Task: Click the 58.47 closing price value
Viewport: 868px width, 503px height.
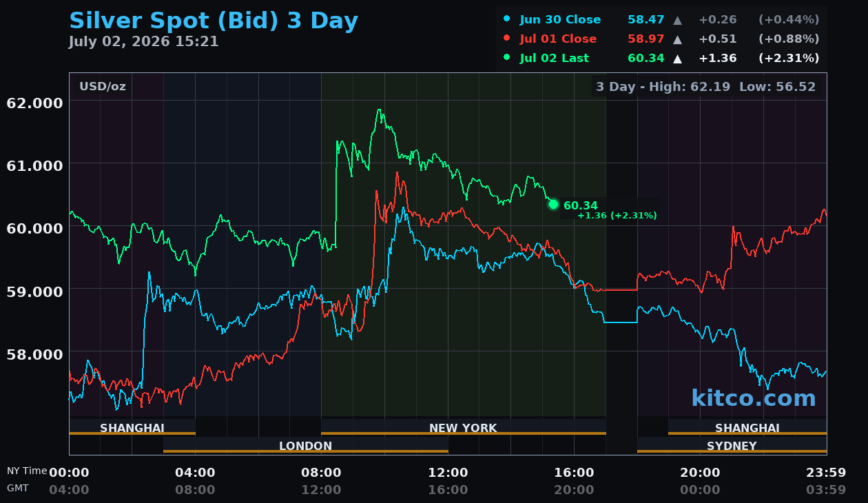Action: [645, 20]
